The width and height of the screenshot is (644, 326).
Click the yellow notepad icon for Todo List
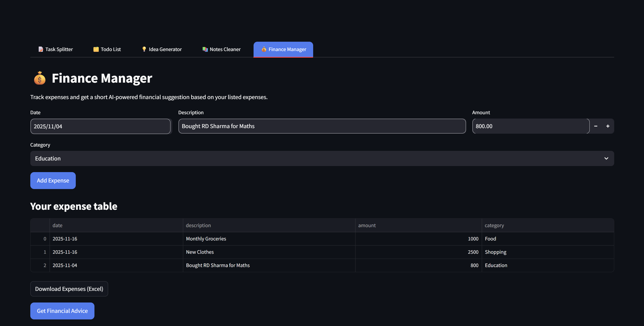pos(96,49)
